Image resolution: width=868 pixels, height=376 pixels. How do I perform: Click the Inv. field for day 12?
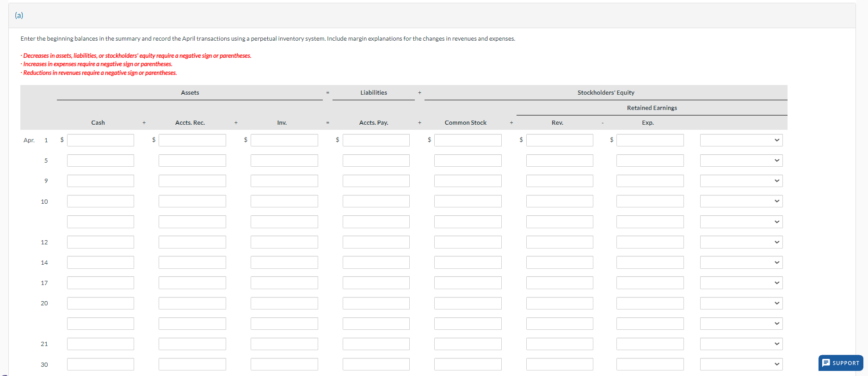pyautogui.click(x=284, y=242)
